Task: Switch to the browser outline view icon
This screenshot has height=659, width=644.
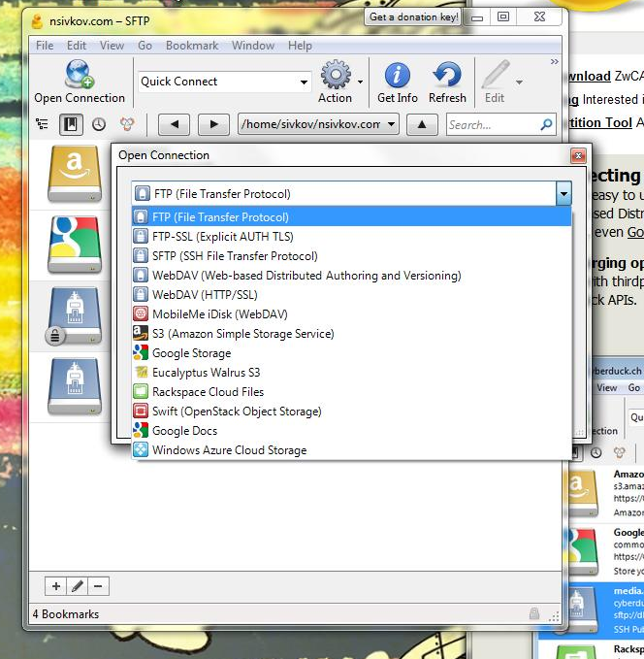Action: pyautogui.click(x=42, y=124)
